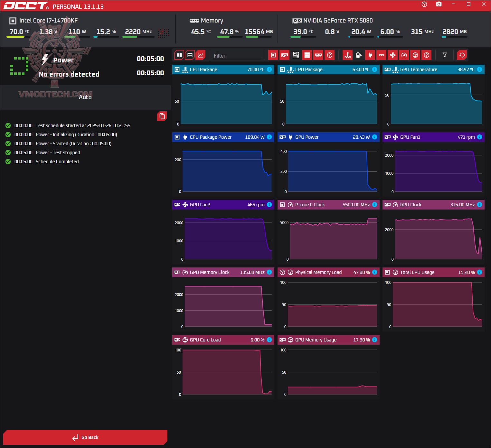Open info for GPU Memory Clock graph
The height and width of the screenshot is (448, 491).
(x=269, y=272)
